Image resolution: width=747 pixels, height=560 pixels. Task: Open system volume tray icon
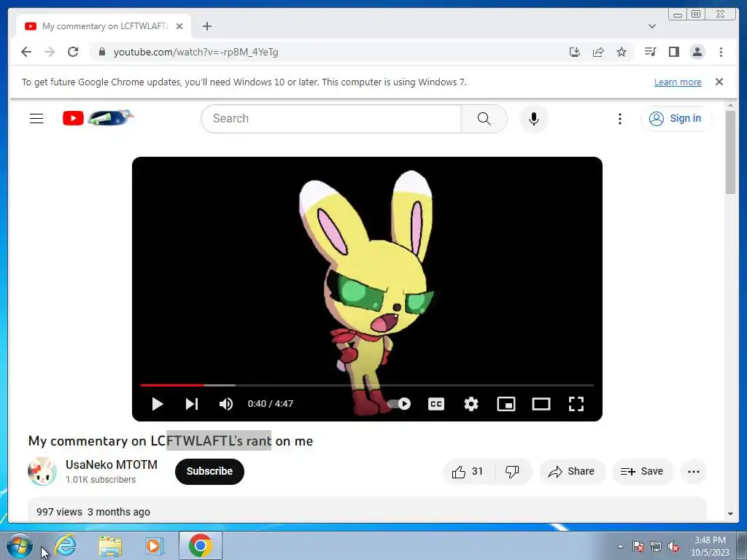pyautogui.click(x=673, y=546)
